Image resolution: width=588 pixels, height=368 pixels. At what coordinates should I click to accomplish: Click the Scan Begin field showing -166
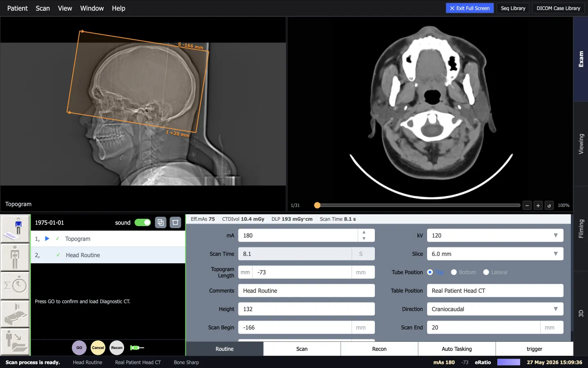[295, 328]
